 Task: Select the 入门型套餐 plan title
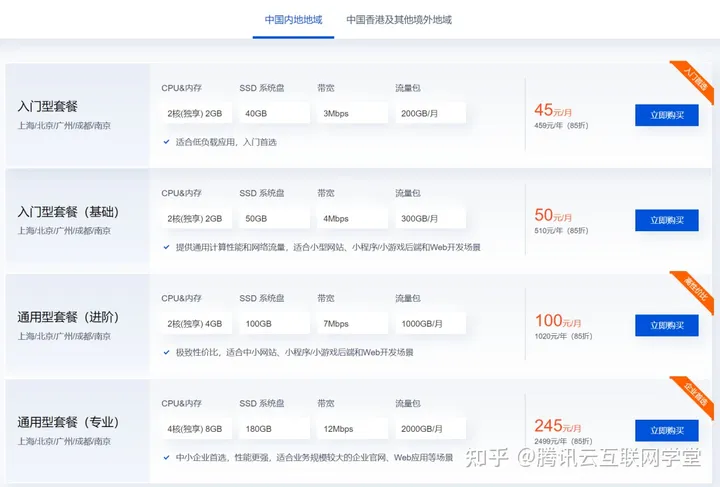pyautogui.click(x=48, y=106)
